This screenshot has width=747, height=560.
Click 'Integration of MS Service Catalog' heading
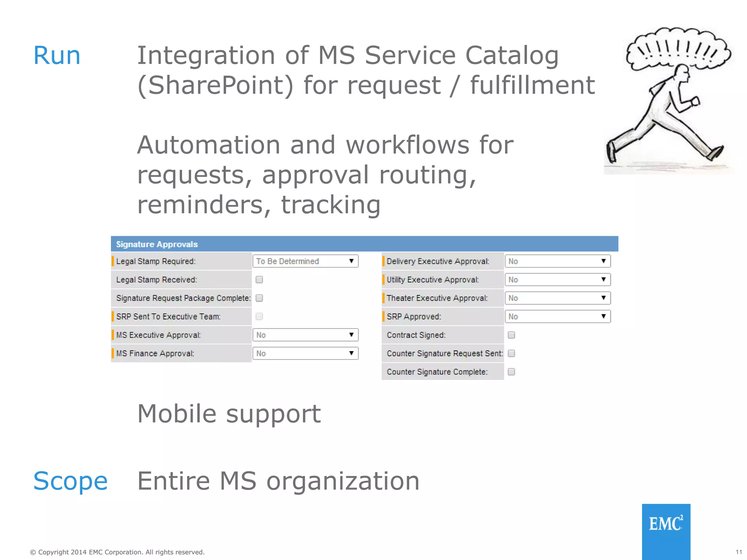(x=348, y=56)
